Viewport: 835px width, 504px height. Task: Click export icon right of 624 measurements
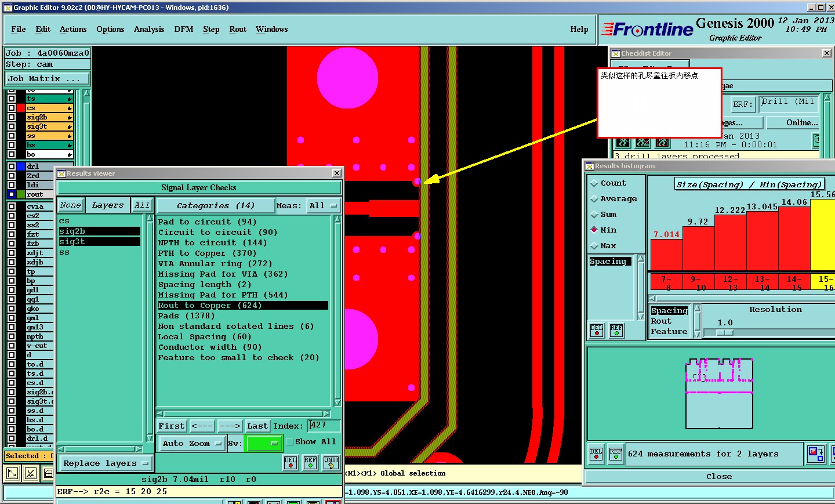tap(816, 454)
